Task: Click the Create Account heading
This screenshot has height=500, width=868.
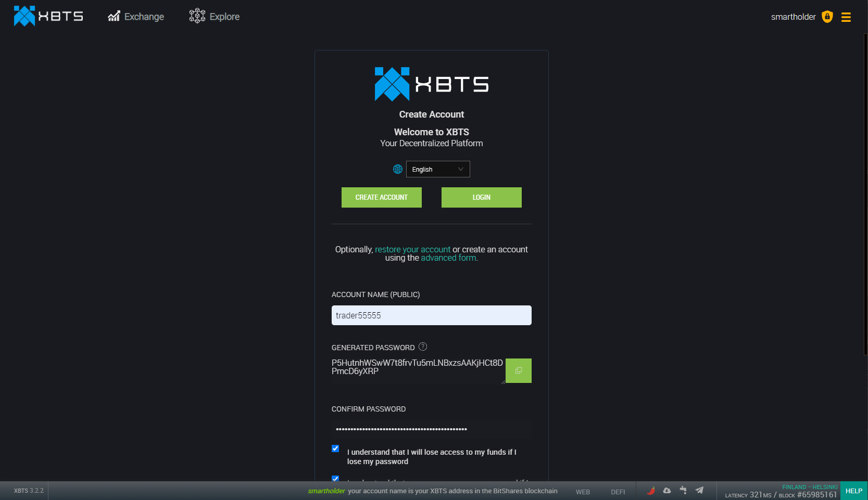Action: (432, 114)
